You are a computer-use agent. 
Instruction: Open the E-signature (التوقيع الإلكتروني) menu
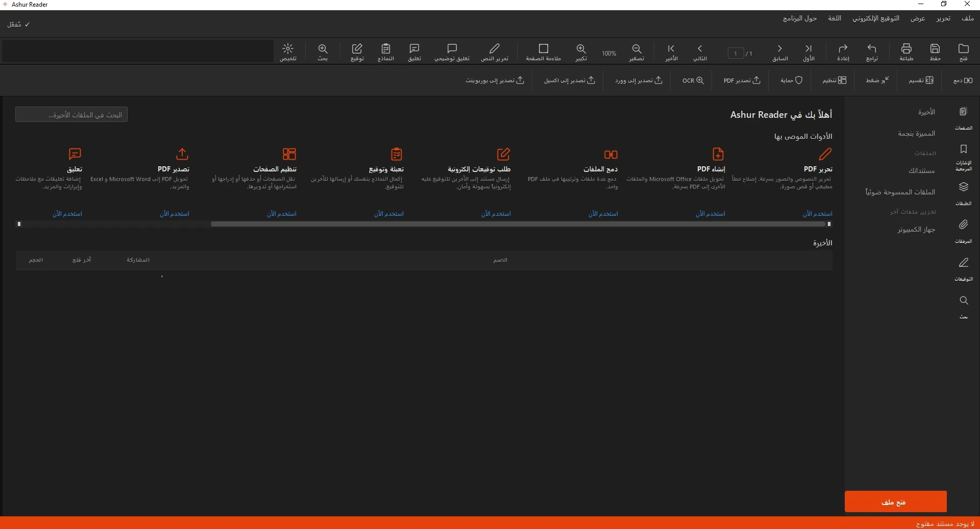(876, 18)
